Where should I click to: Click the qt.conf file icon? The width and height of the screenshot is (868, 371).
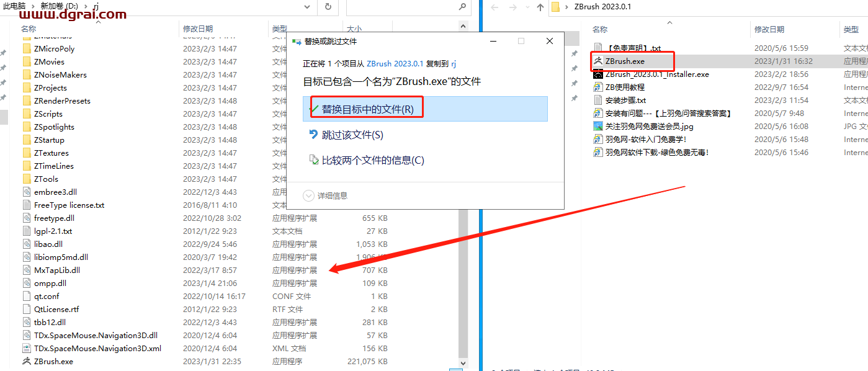27,296
